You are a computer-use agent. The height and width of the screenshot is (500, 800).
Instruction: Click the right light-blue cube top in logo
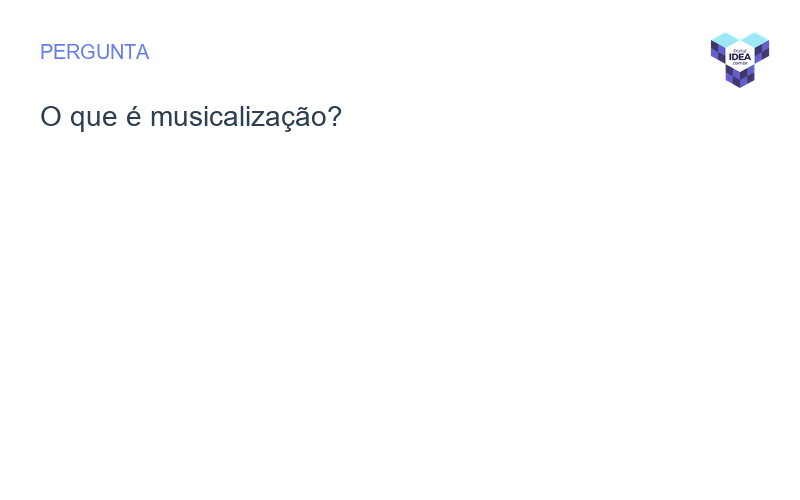[755, 39]
